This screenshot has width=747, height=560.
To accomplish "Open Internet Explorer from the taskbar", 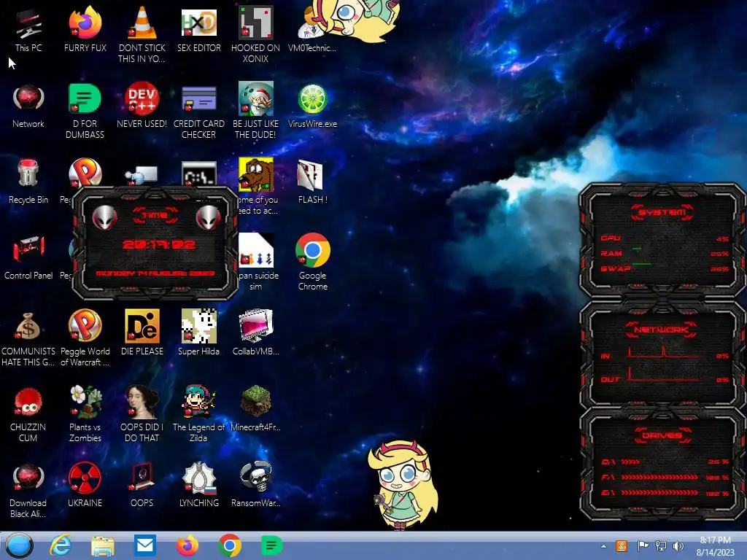I will [61, 545].
